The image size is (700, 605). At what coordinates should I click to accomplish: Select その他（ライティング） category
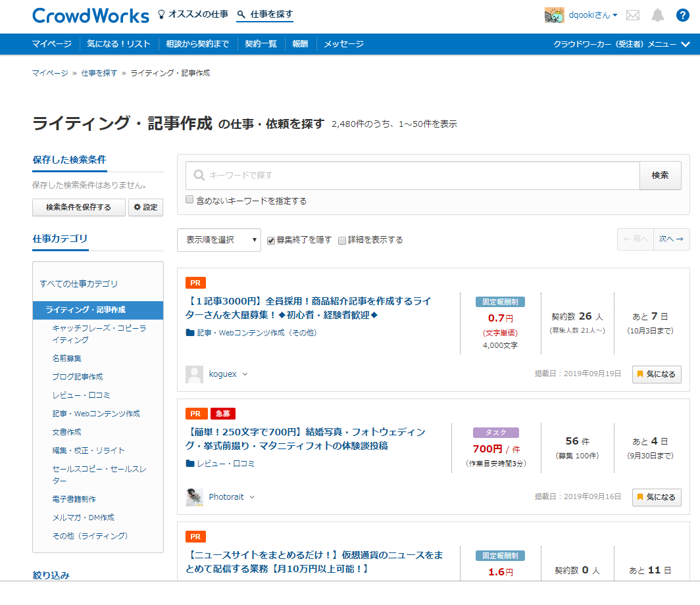[x=89, y=536]
